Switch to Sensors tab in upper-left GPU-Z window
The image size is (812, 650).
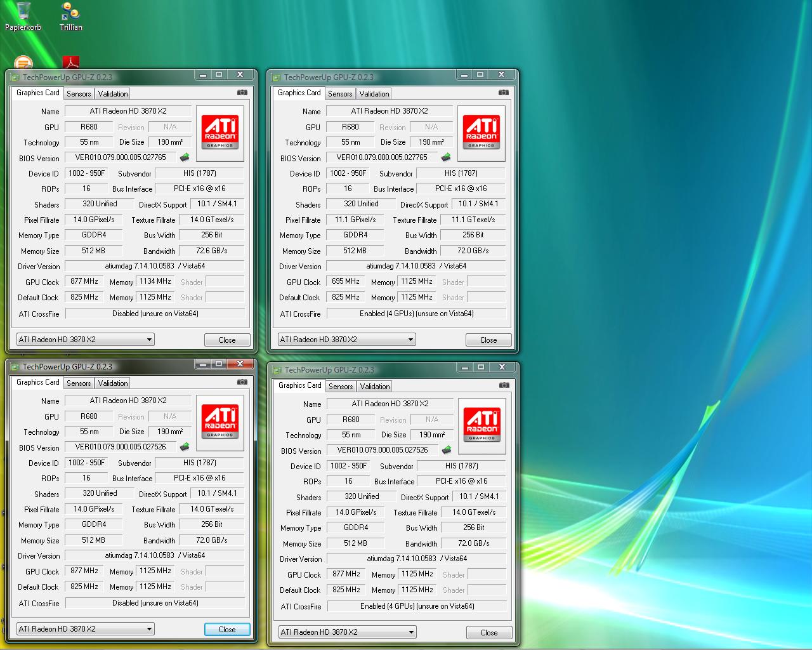click(79, 94)
